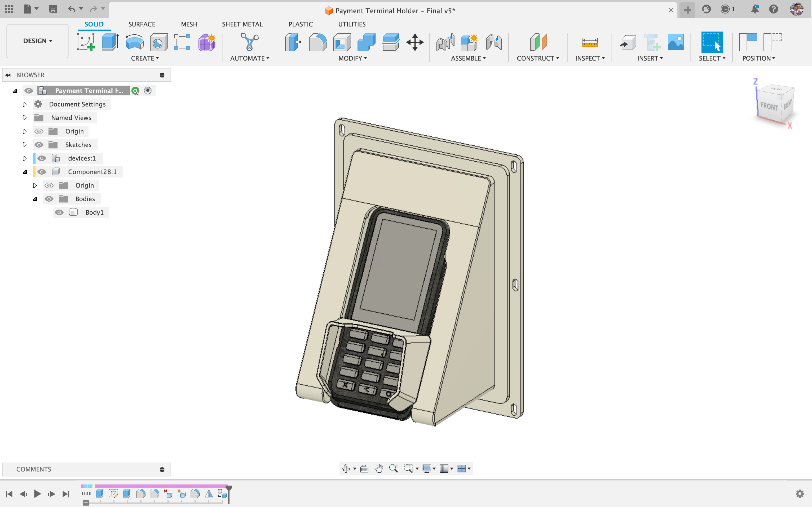This screenshot has height=507, width=812.
Task: Click the Create Sketch icon
Action: tap(86, 42)
